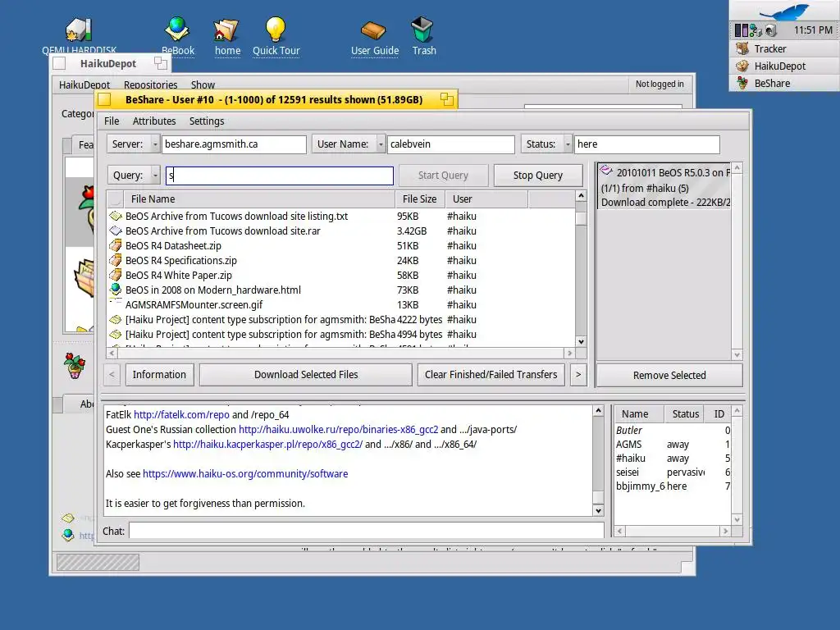840x630 pixels.
Task: Sort user list by Status column
Action: point(685,414)
